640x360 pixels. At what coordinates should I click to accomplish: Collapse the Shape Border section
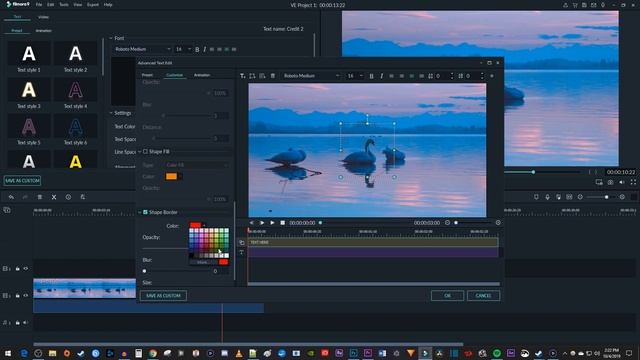140,212
